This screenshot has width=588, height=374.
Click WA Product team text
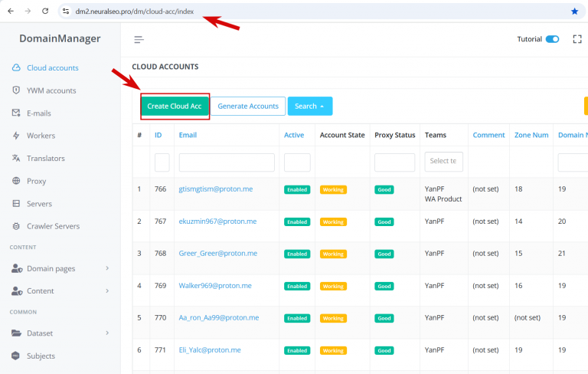[443, 199]
